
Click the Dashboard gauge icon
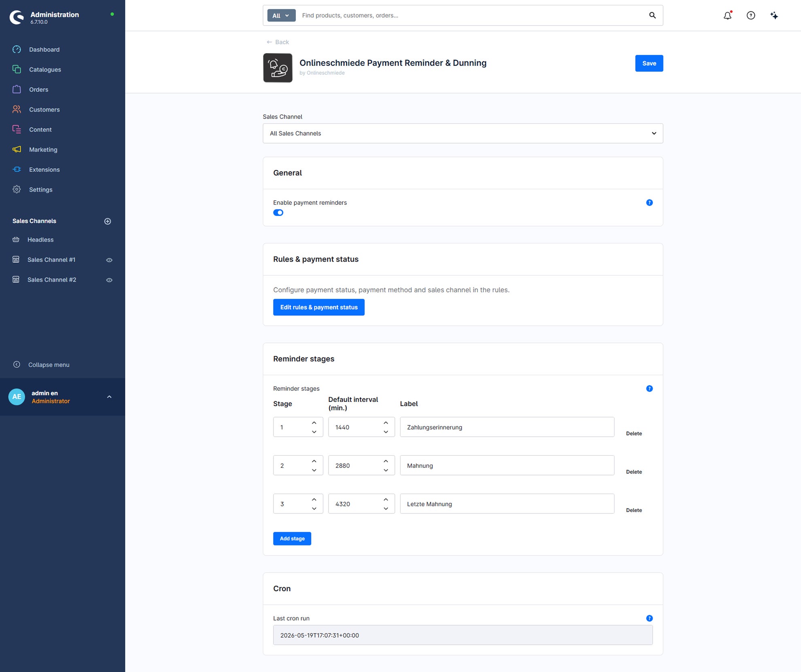(17, 49)
